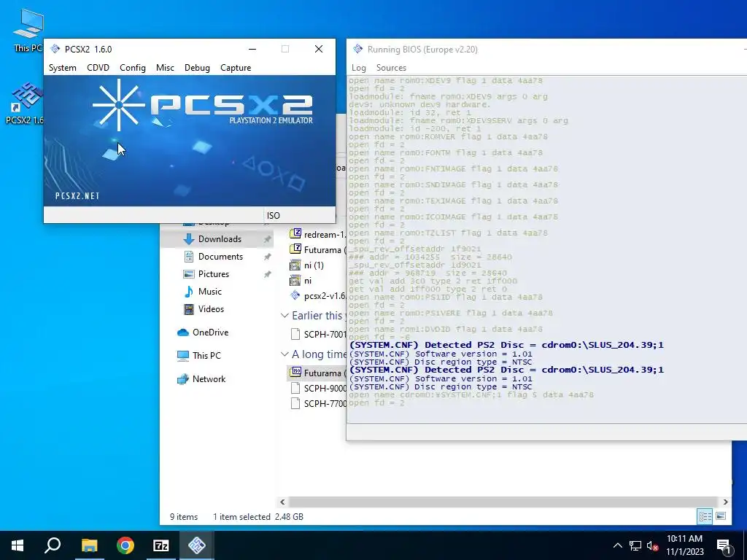Open the Misc menu in PCSX2

(x=165, y=68)
